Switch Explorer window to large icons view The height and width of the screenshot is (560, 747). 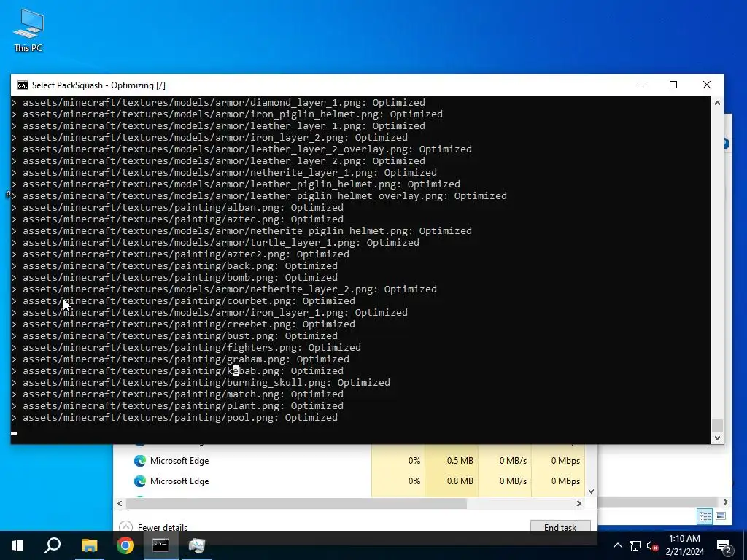721,516
